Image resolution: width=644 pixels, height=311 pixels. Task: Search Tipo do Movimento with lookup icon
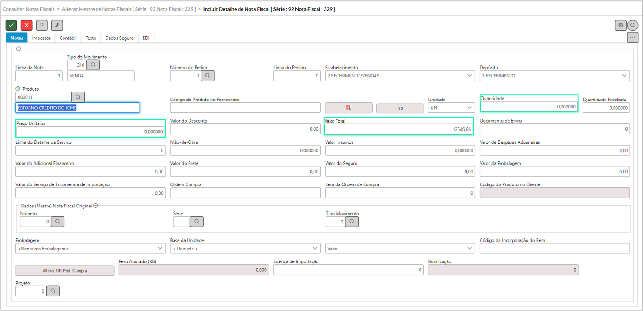[93, 65]
